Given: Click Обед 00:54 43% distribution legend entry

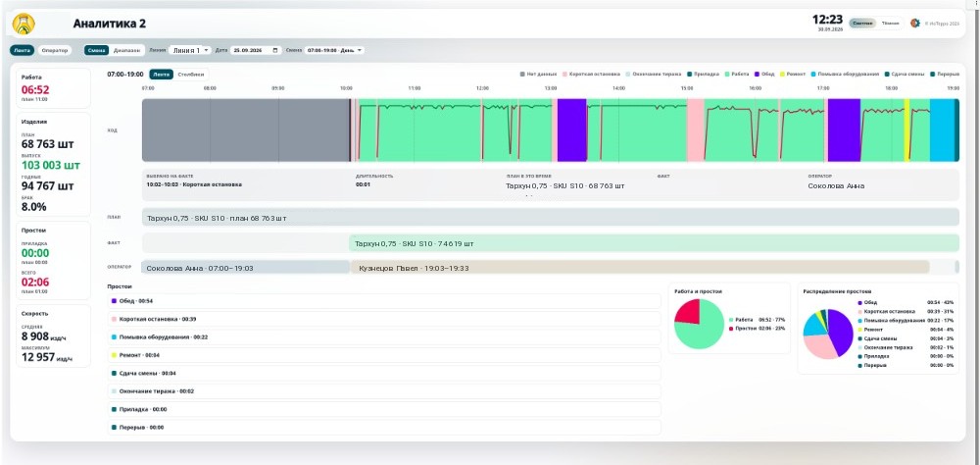Looking at the screenshot, I should point(906,301).
